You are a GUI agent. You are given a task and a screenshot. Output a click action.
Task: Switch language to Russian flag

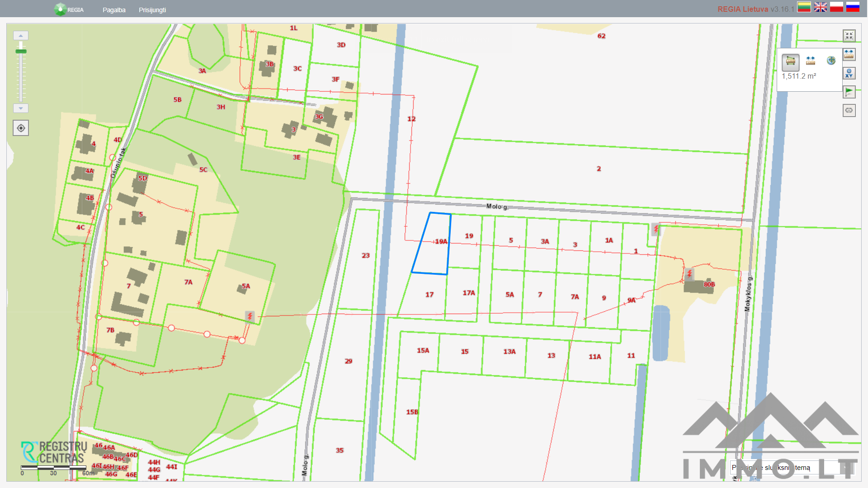[853, 7]
